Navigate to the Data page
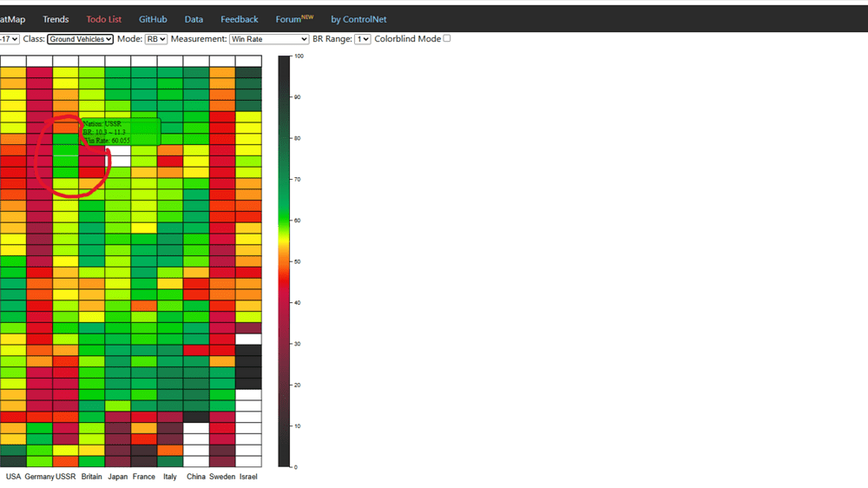Image resolution: width=868 pixels, height=488 pixels. pyautogui.click(x=194, y=19)
